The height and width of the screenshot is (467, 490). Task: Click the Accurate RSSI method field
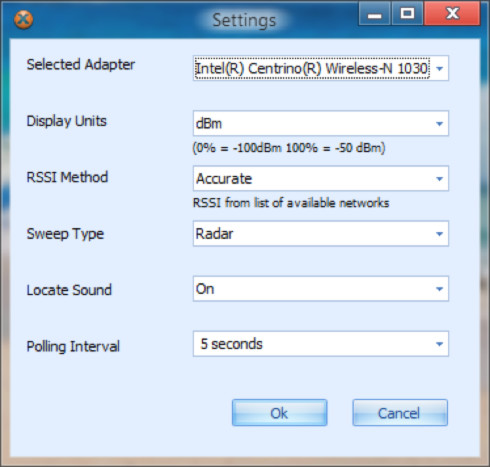click(321, 179)
